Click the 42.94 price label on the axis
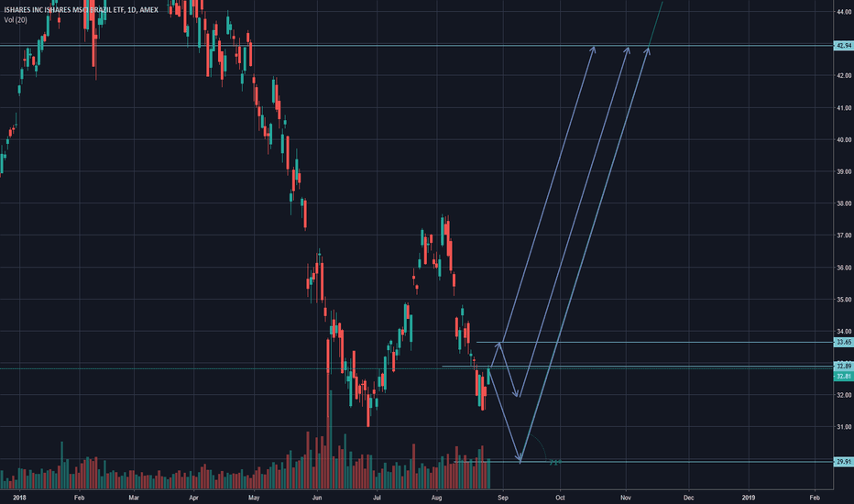The width and height of the screenshot is (854, 504). click(x=844, y=46)
